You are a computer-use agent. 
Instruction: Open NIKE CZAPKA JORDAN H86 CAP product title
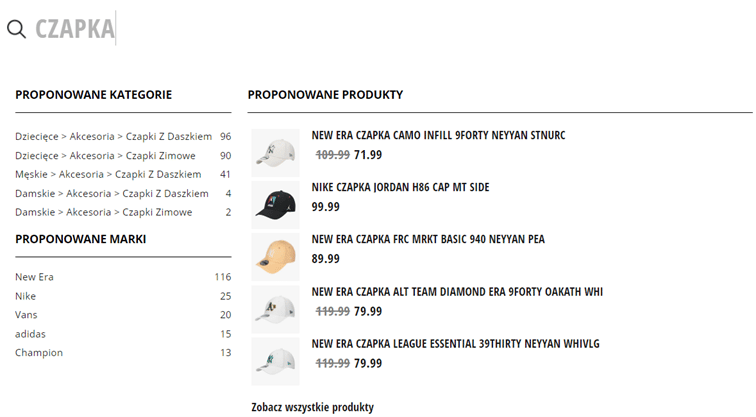click(x=400, y=187)
